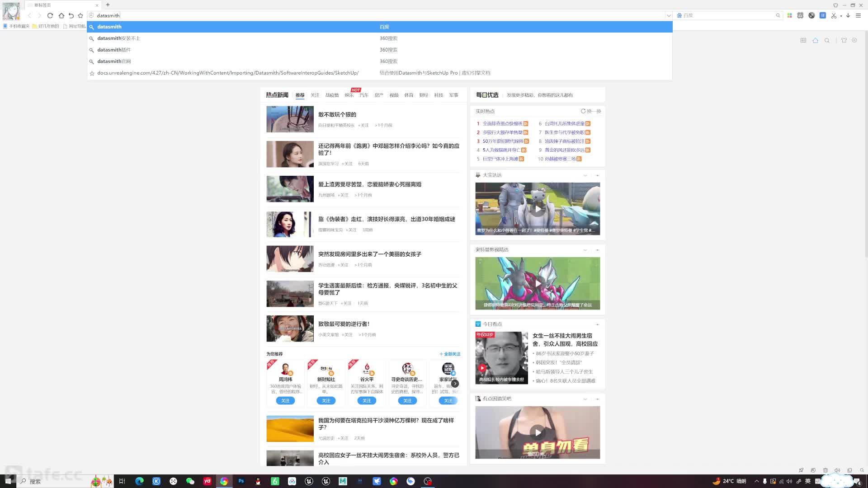Open thumbnail of 致敬最可爱的逆行者 article

click(290, 328)
